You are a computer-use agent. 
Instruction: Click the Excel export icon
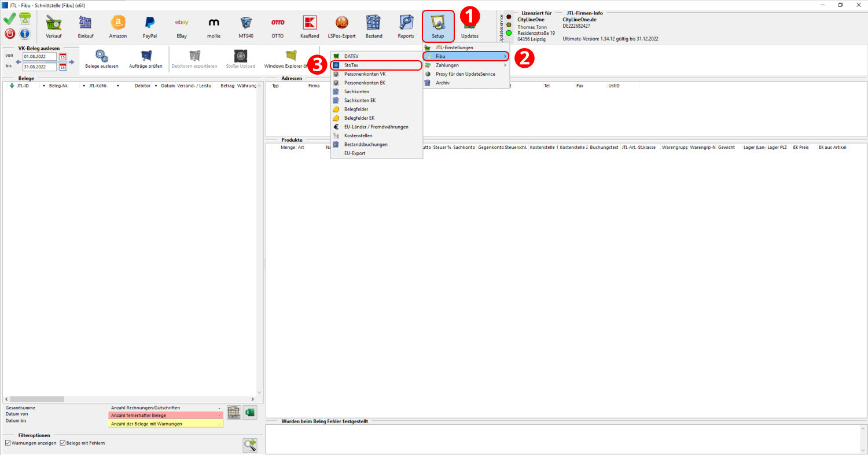click(249, 413)
